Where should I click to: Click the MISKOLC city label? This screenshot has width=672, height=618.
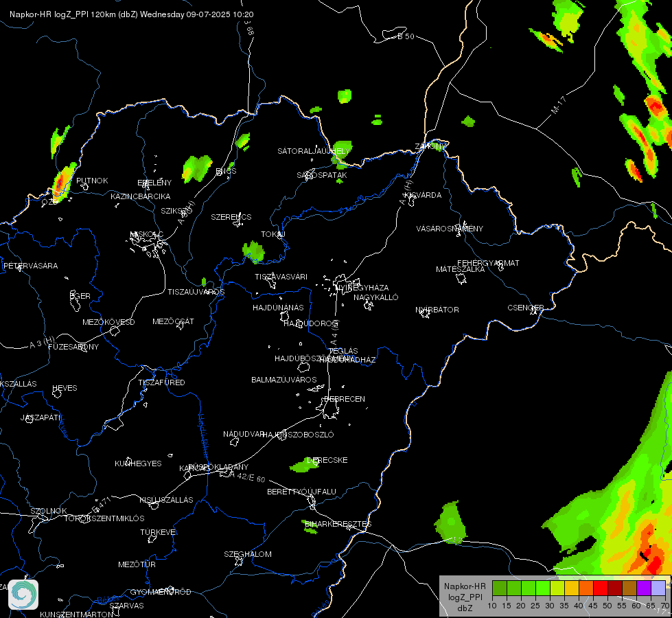[x=147, y=234]
